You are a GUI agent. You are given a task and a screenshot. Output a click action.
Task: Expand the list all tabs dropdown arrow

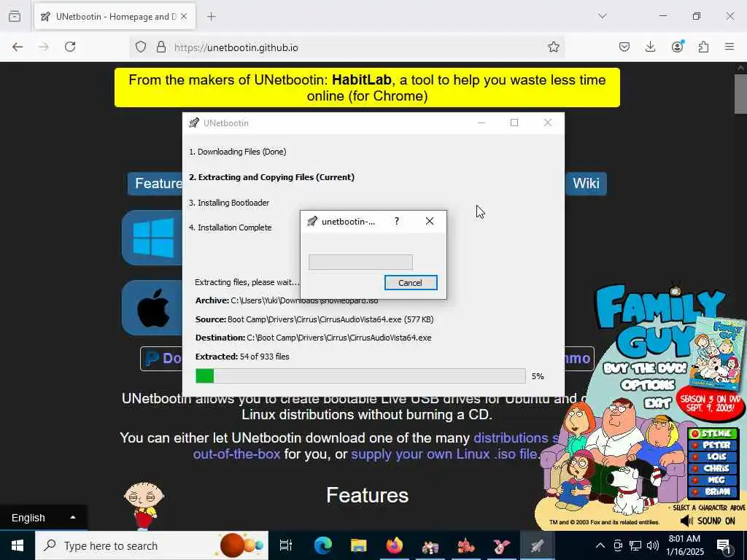[x=603, y=16]
